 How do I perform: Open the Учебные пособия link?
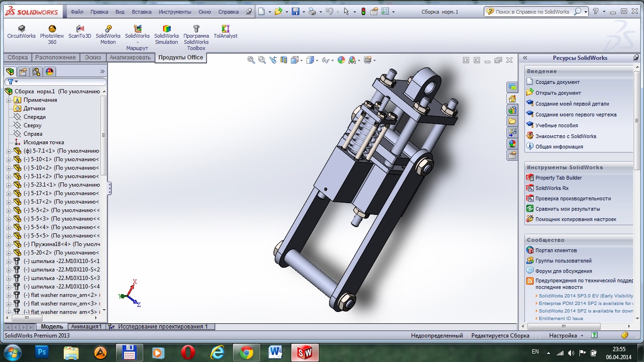coord(556,125)
